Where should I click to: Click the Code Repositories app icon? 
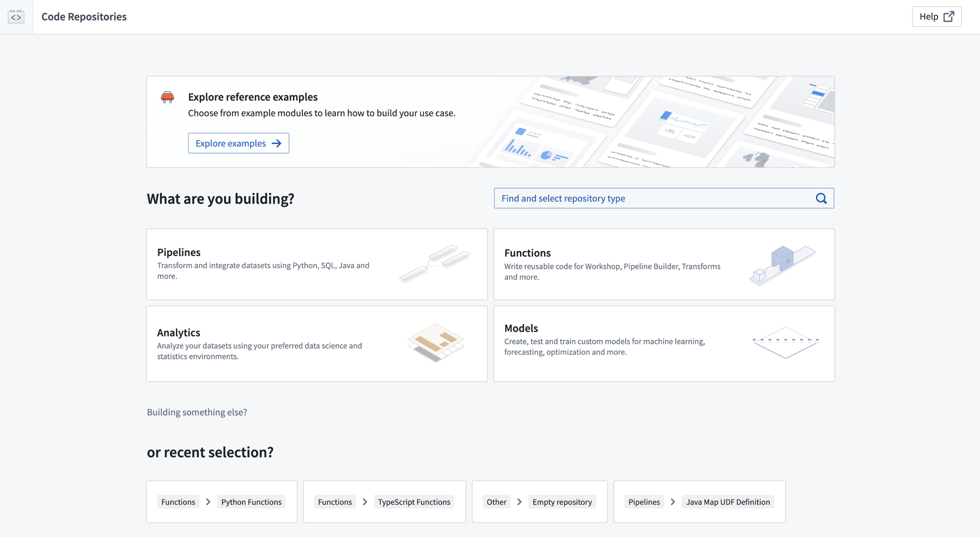coord(16,17)
